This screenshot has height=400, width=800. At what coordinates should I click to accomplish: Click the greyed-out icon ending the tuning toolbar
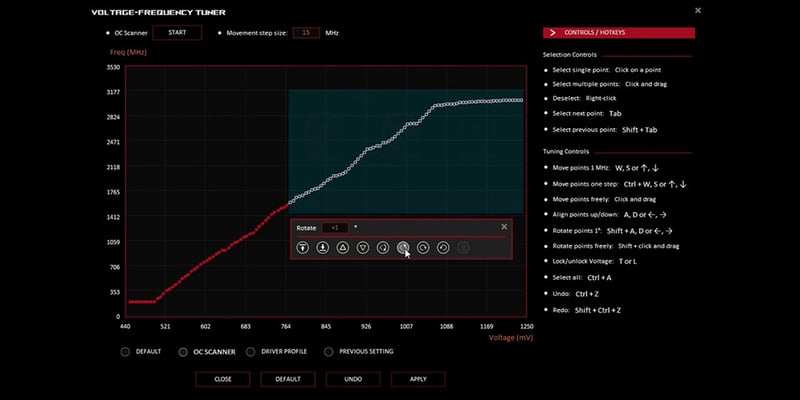coord(463,247)
